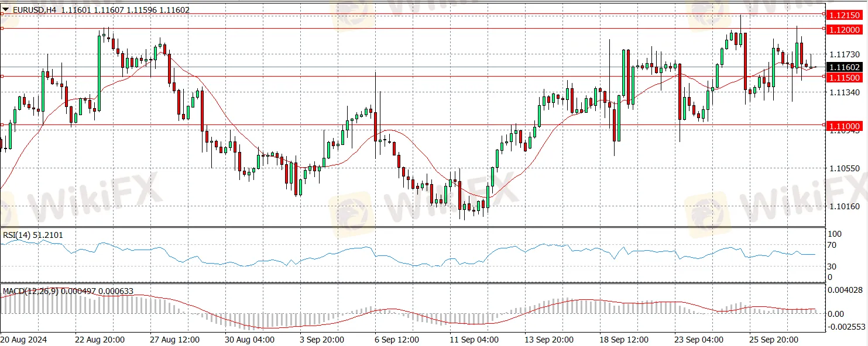Select the left handle of the 1.11500 line

click(2, 76)
